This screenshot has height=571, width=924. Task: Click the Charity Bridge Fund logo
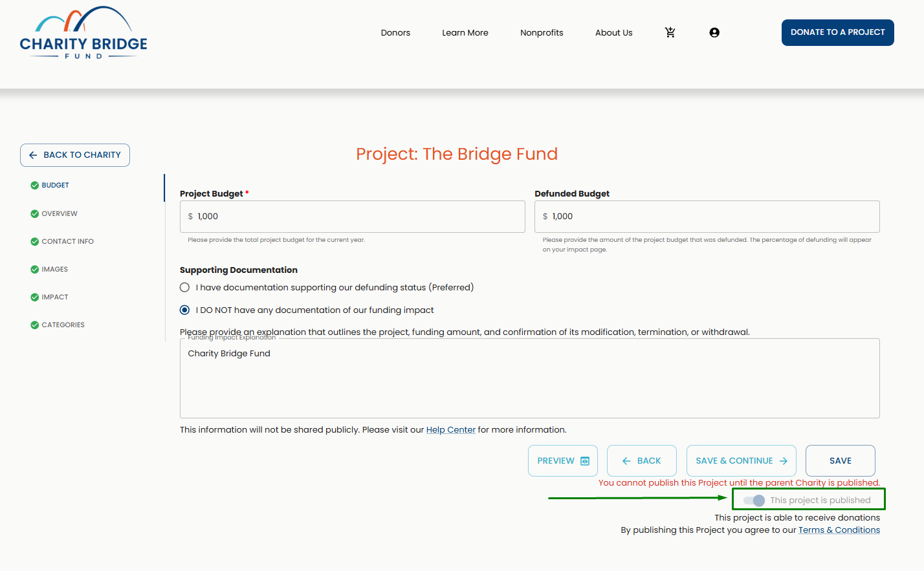(x=83, y=34)
